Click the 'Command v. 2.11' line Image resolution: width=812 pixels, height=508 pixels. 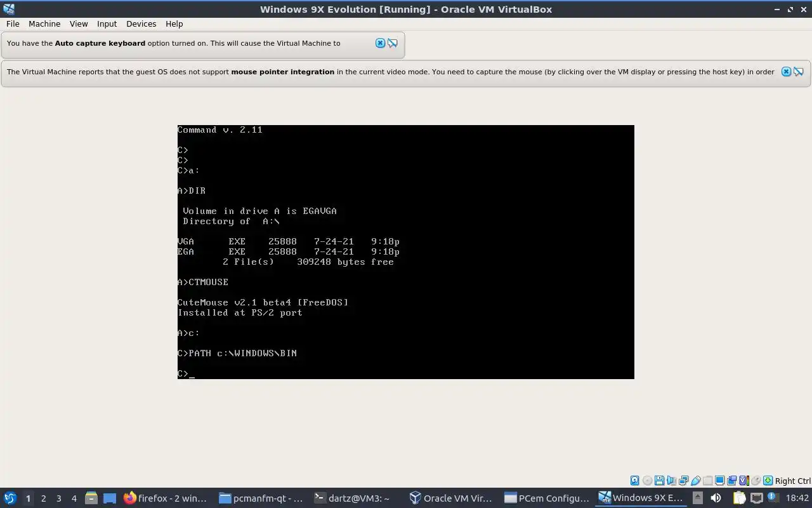point(220,130)
